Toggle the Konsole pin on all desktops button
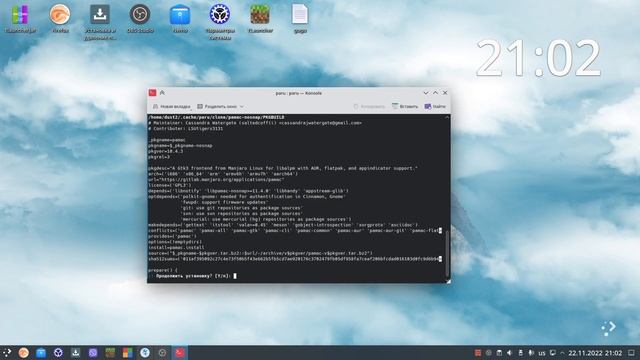The height and width of the screenshot is (360, 640). 162,93
